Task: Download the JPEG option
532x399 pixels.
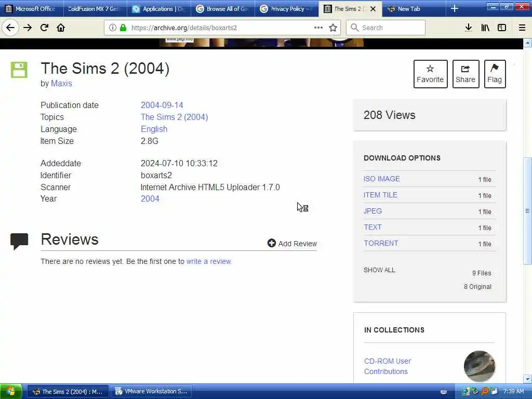Action: pyautogui.click(x=373, y=211)
